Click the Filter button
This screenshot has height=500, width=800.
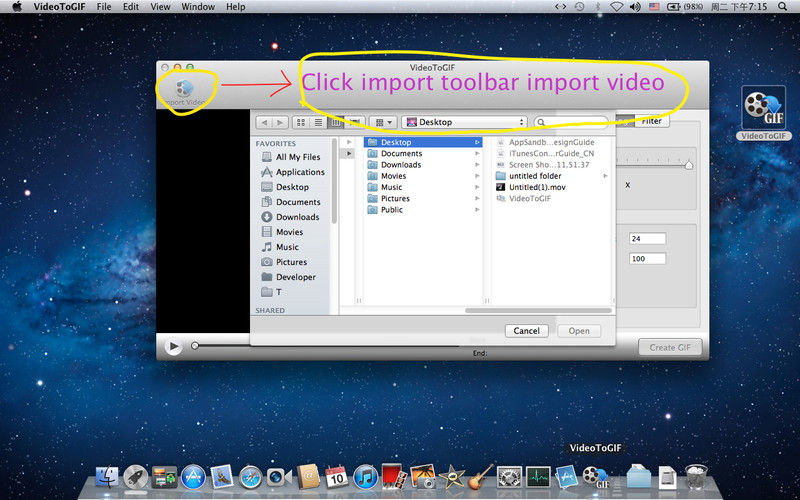tap(652, 121)
